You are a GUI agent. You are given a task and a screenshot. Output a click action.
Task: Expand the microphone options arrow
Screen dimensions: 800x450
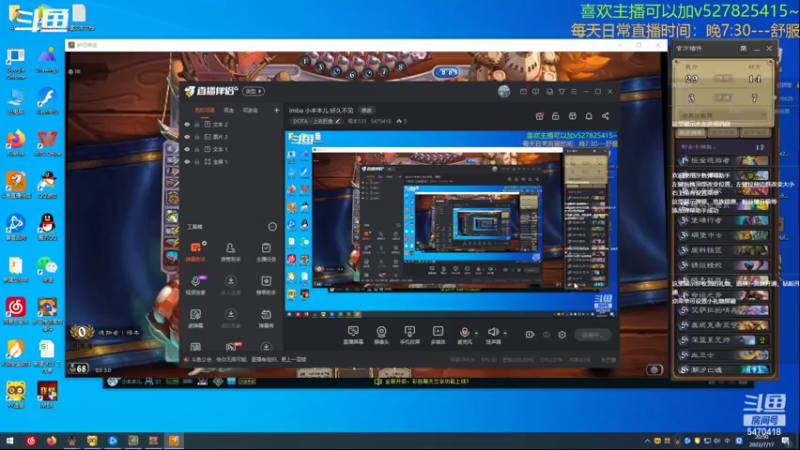(477, 333)
